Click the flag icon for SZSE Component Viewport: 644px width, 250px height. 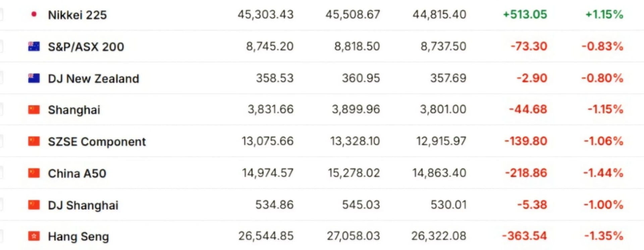coord(34,141)
